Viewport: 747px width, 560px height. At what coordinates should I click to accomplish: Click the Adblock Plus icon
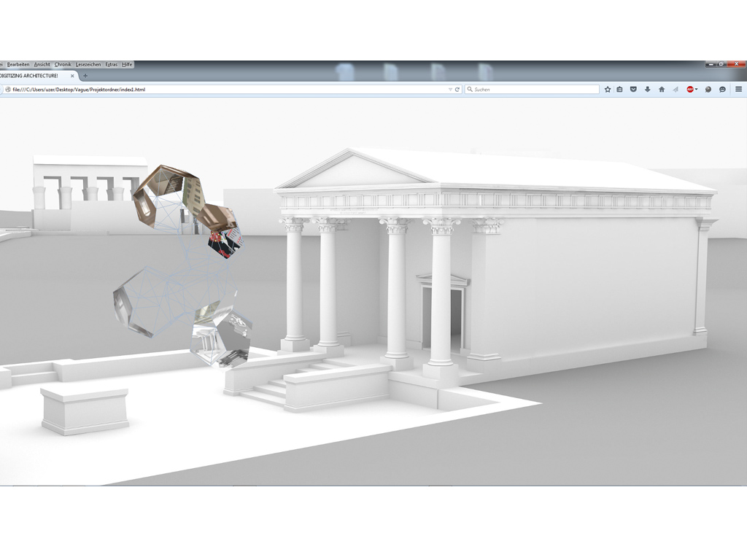click(x=689, y=89)
